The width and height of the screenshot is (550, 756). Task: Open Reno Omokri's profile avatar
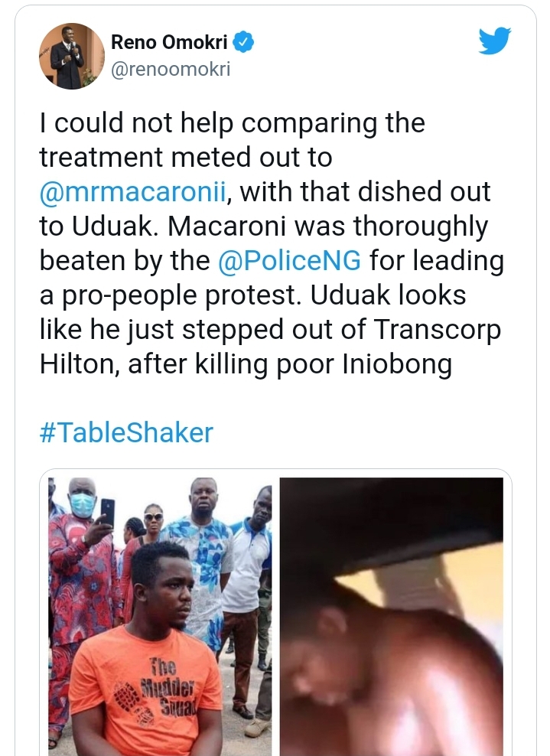[x=72, y=55]
